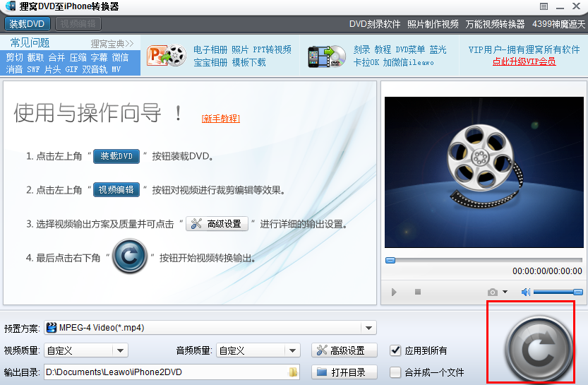
Task: Open the PowerPoint film reel banner icon
Action: [x=167, y=56]
